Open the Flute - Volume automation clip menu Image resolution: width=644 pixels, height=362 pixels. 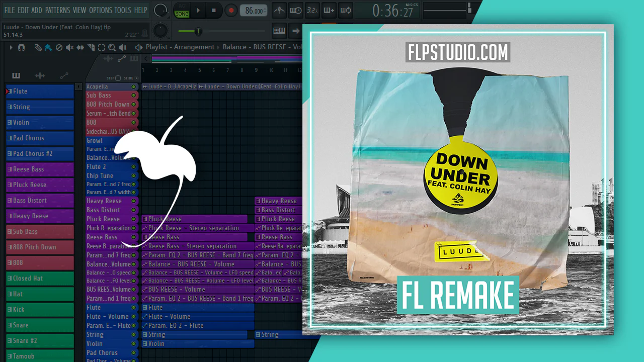(145, 317)
